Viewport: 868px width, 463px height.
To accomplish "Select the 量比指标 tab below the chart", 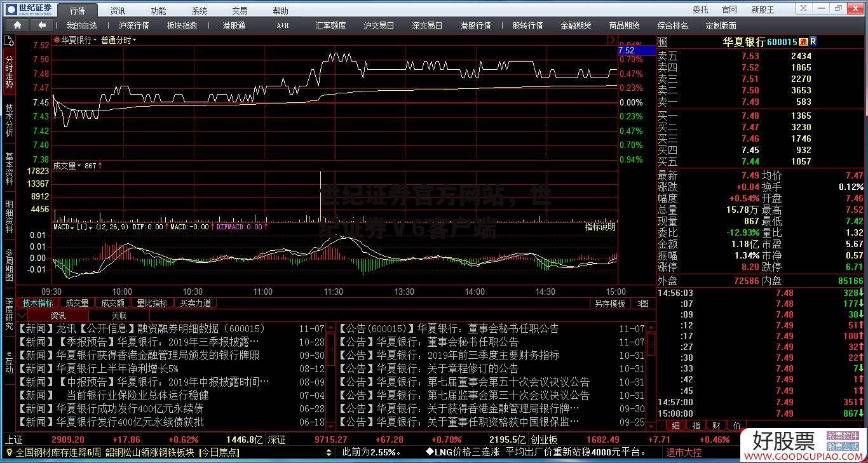I will pyautogui.click(x=152, y=304).
